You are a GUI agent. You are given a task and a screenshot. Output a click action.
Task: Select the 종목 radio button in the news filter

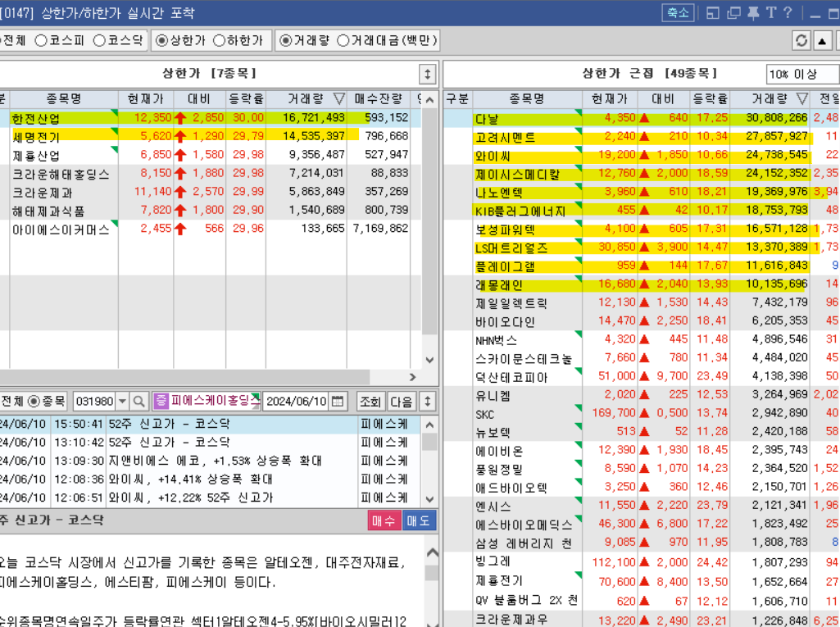coord(34,402)
